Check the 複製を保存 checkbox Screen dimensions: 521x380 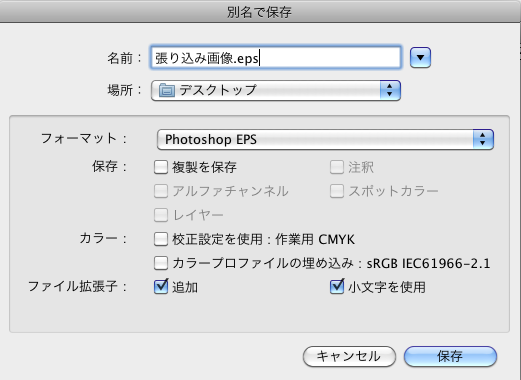click(161, 167)
